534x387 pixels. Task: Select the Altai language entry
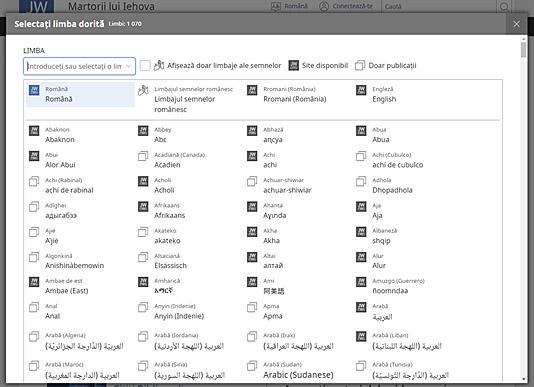[x=298, y=261]
